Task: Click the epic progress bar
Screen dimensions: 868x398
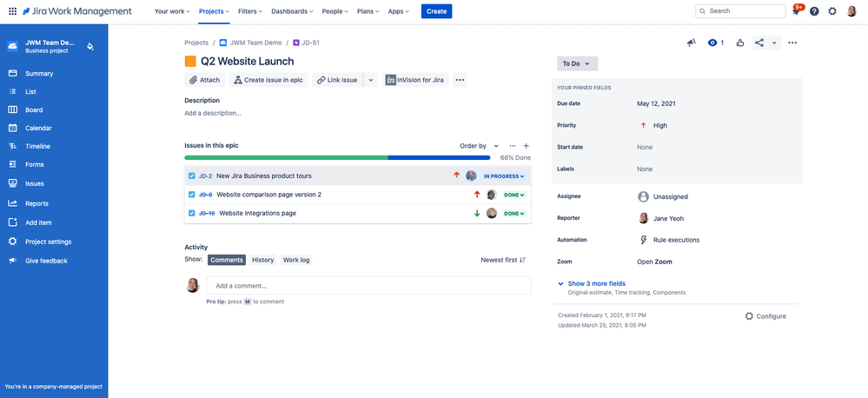Action: (x=337, y=158)
